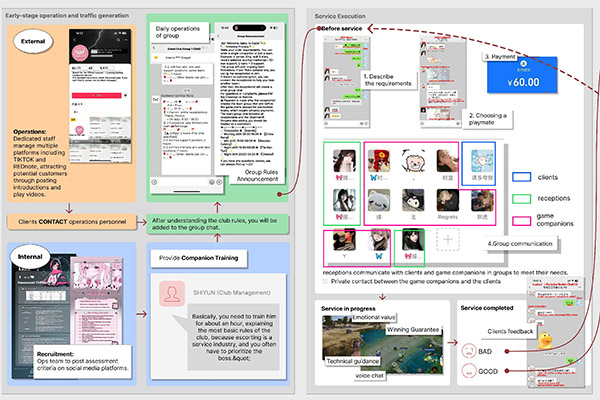The image size is (600, 400).
Task: Click the pink SHIYUN Club Management avatar icon
Action: (172, 294)
